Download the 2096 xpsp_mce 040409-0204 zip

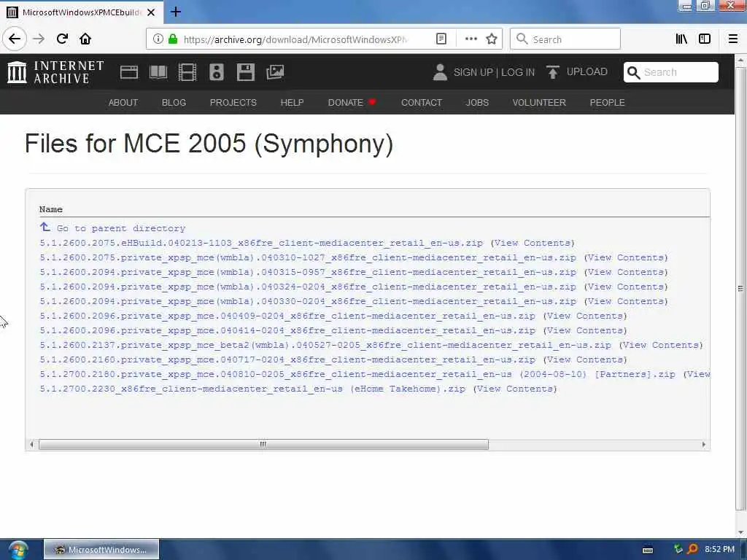[287, 316]
